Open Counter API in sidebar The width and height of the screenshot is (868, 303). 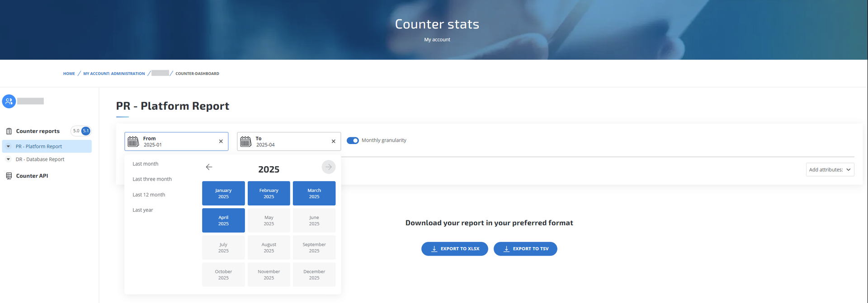click(32, 176)
